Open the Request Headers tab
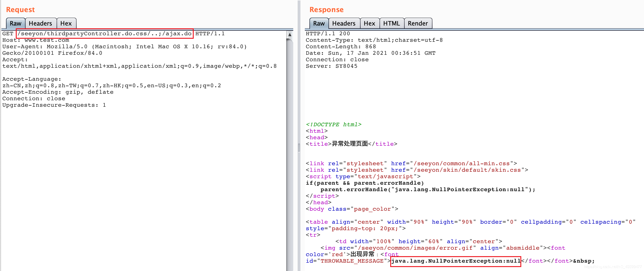The image size is (644, 271). click(x=40, y=23)
